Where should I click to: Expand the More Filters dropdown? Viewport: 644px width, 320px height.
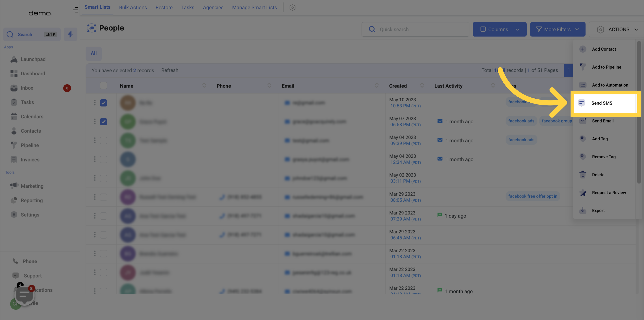[x=558, y=29]
